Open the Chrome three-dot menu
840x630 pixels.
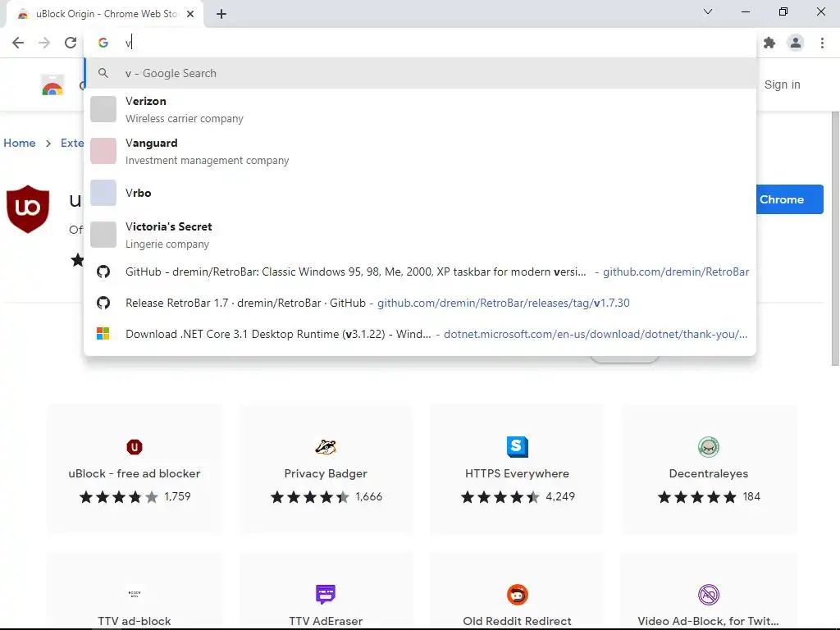[822, 43]
